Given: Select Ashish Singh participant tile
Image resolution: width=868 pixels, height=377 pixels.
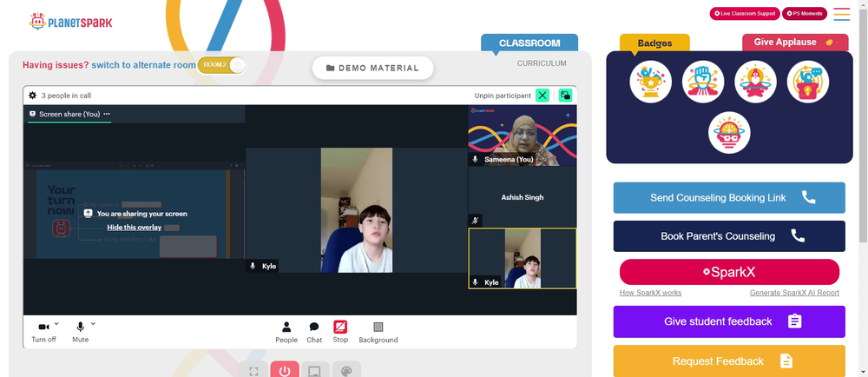Looking at the screenshot, I should (522, 197).
